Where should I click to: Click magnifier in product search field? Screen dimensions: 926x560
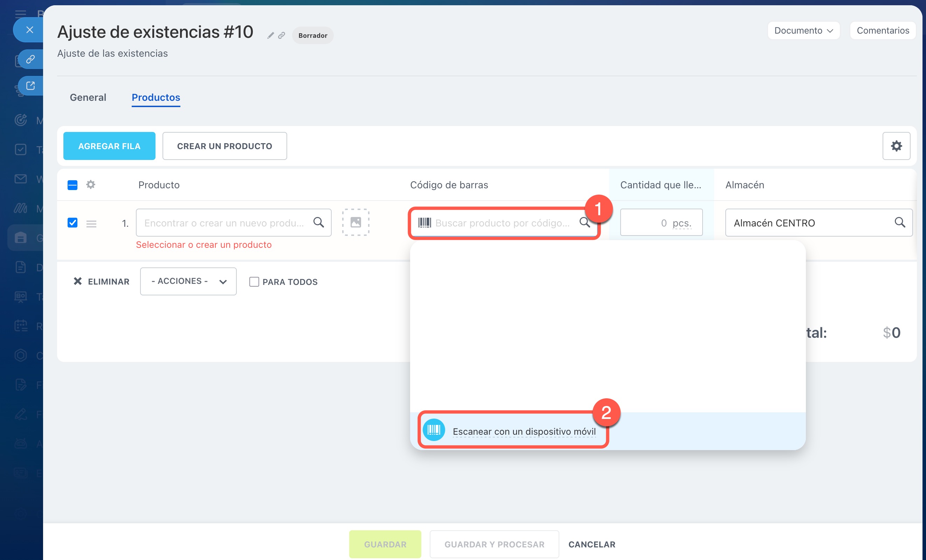click(318, 222)
